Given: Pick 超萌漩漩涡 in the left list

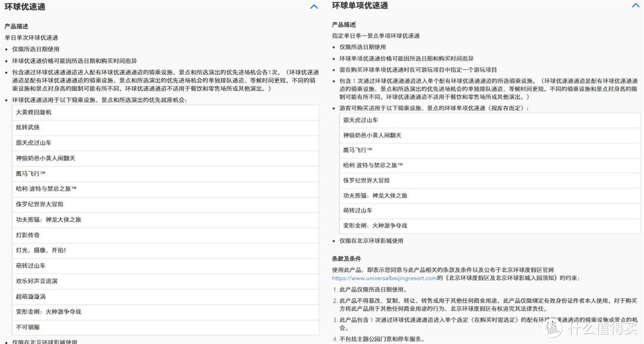Looking at the screenshot, I should pos(31,296).
